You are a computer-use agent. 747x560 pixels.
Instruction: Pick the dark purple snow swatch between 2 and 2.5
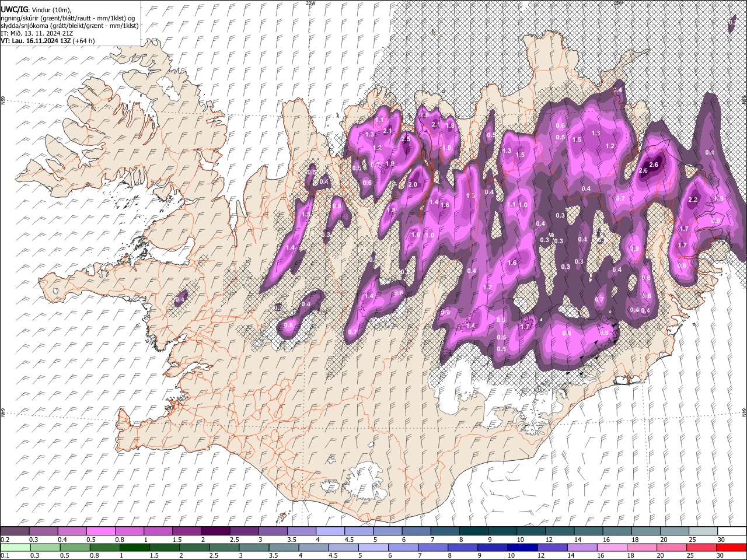(215, 531)
